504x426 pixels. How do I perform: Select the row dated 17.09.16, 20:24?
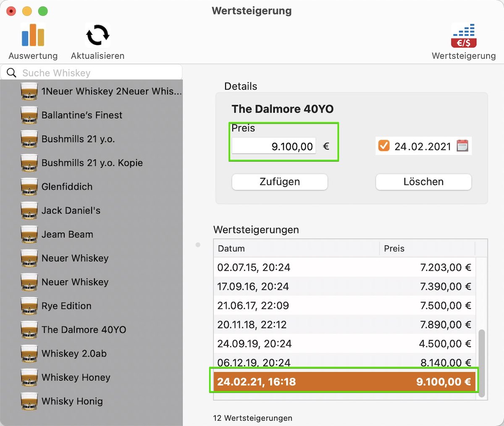pyautogui.click(x=344, y=287)
